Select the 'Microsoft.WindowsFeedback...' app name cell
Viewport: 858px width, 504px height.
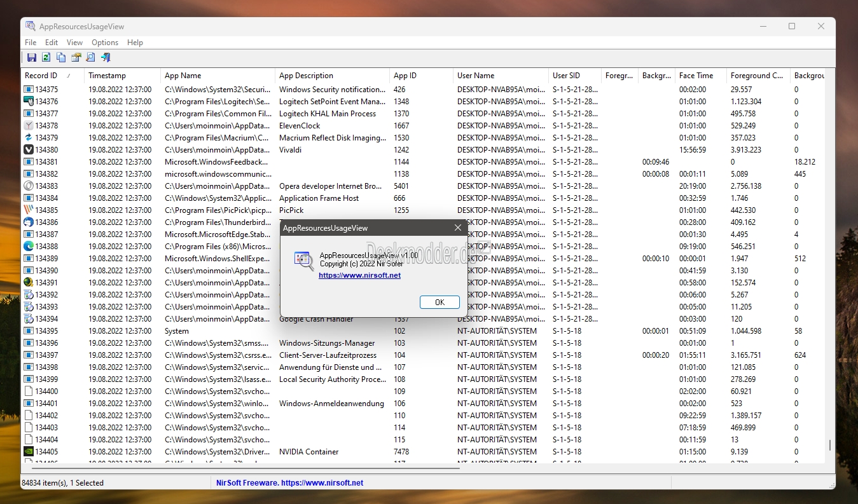pyautogui.click(x=218, y=162)
